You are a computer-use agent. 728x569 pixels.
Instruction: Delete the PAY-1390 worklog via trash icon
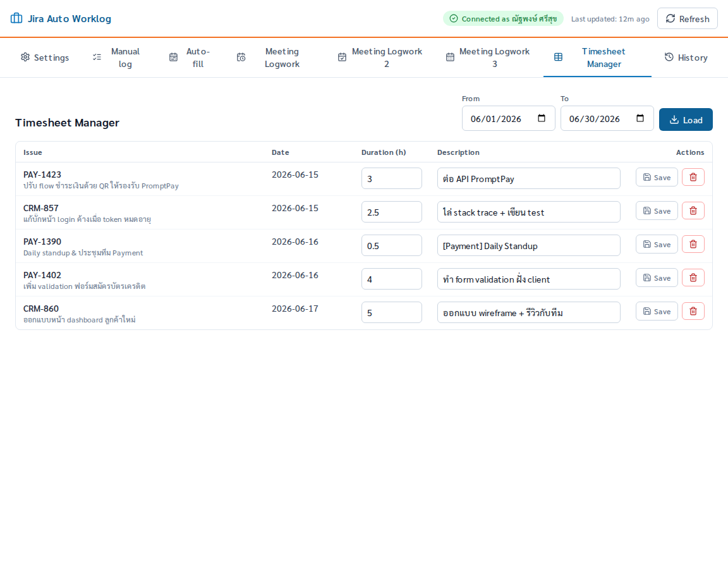coord(693,244)
